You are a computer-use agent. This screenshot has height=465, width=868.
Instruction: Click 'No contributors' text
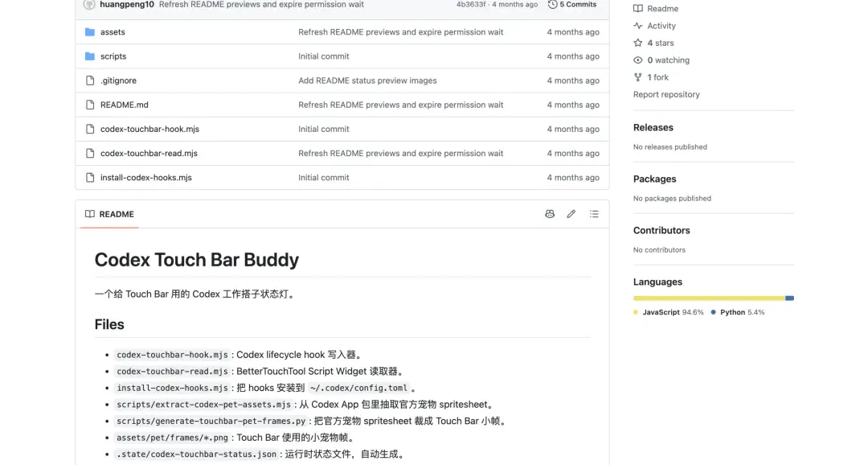[659, 250]
